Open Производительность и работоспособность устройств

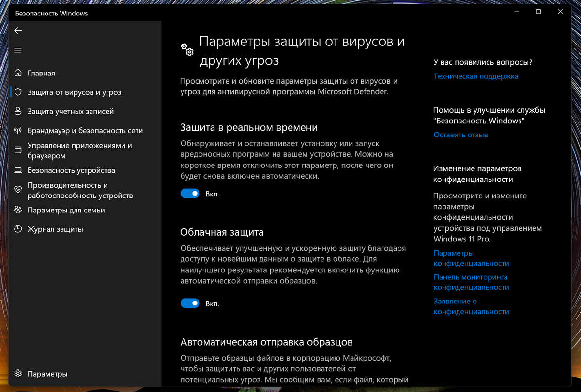click(80, 190)
